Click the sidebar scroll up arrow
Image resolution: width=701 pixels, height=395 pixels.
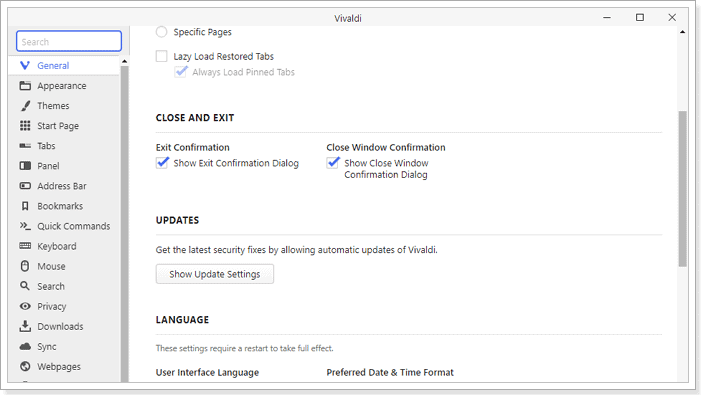pos(124,61)
